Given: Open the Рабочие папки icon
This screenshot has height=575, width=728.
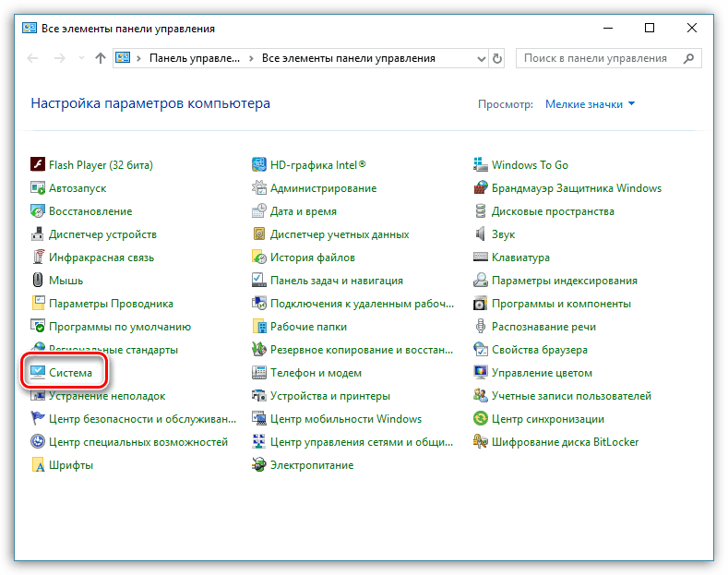Looking at the screenshot, I should click(259, 326).
